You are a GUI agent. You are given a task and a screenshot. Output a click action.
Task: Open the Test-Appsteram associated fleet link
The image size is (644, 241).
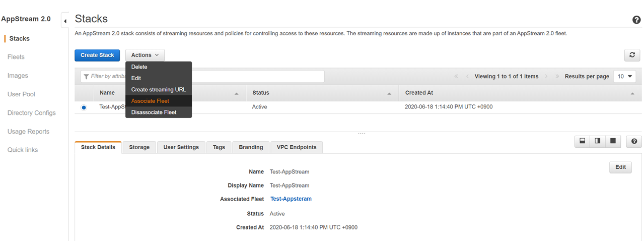(291, 199)
